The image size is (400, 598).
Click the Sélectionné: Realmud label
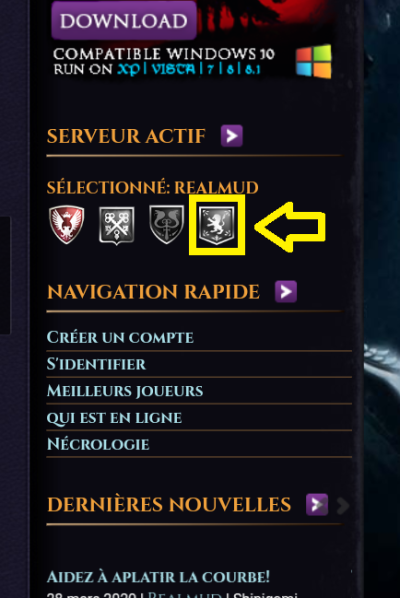pyautogui.click(x=153, y=188)
